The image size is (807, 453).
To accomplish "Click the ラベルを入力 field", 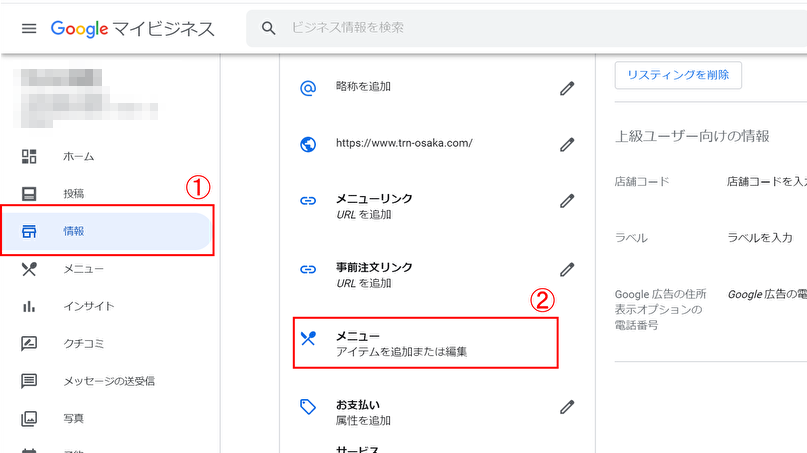I will coord(760,238).
